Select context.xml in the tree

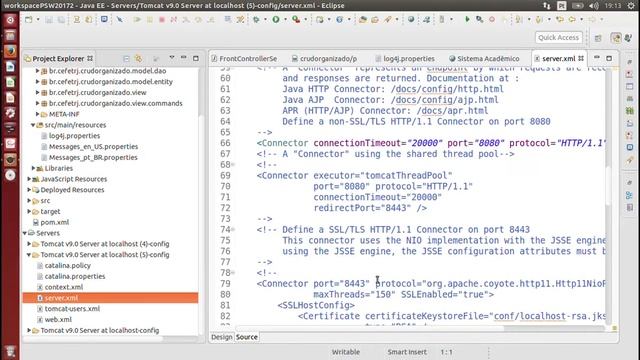[x=64, y=287]
